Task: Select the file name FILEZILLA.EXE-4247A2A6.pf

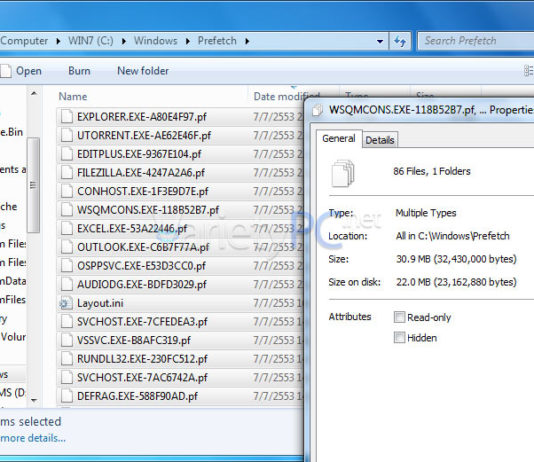Action: 141,173
